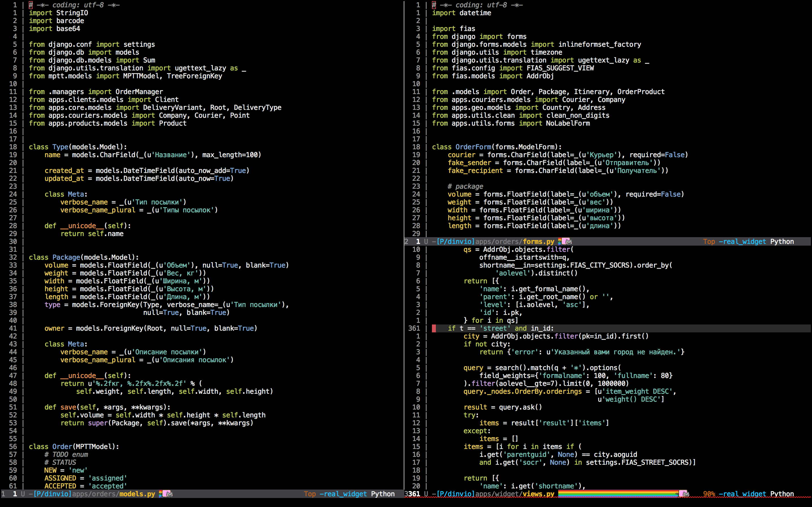Click the Nyan cat icon in forms.py mode line
Screen dimensions: 812x507
[566, 241]
